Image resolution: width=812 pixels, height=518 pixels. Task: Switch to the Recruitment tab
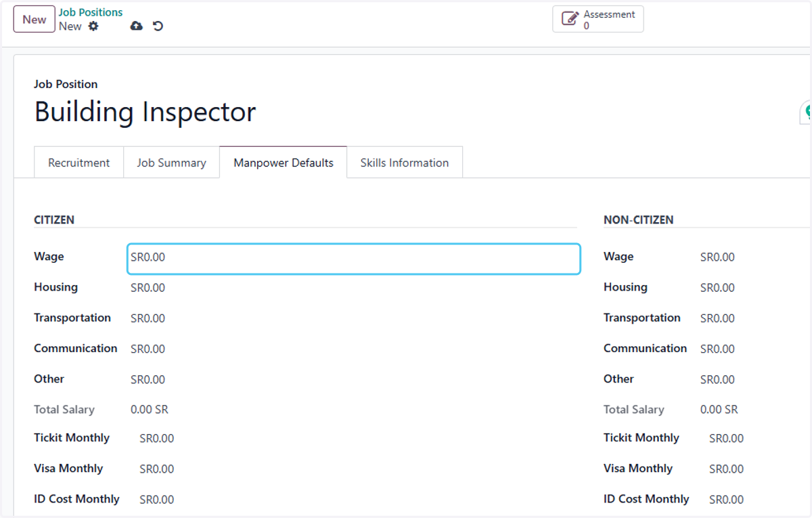(x=78, y=163)
